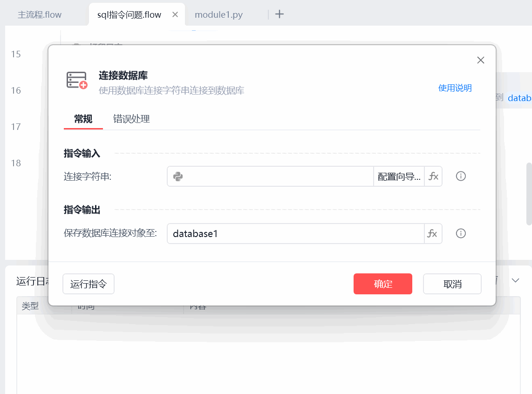
Task: Add a new tab with plus icon
Action: [279, 14]
